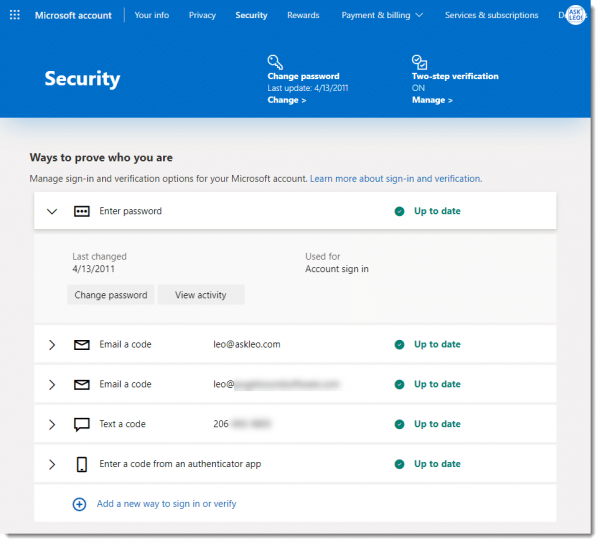Open Learn more about sign-in and verification

(396, 179)
